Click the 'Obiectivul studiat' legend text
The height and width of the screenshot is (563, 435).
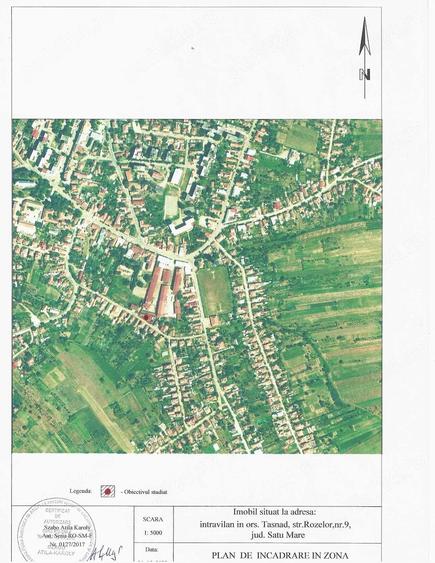point(145,492)
